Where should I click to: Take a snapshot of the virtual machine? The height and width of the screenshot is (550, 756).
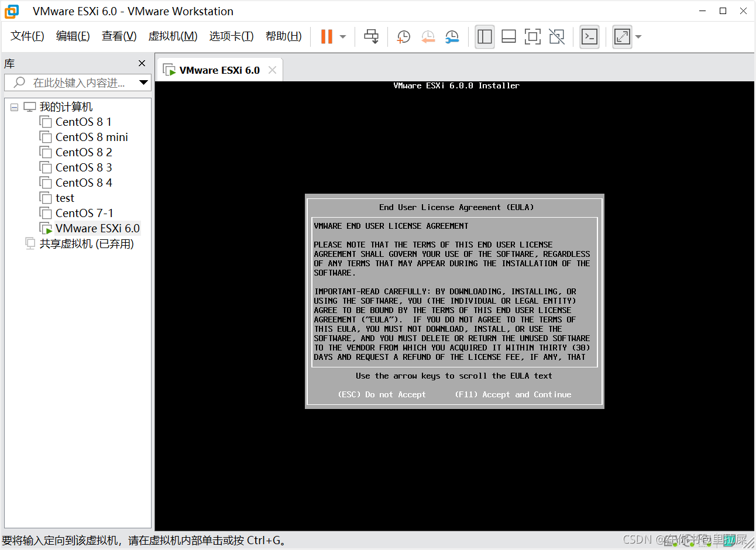coord(404,37)
